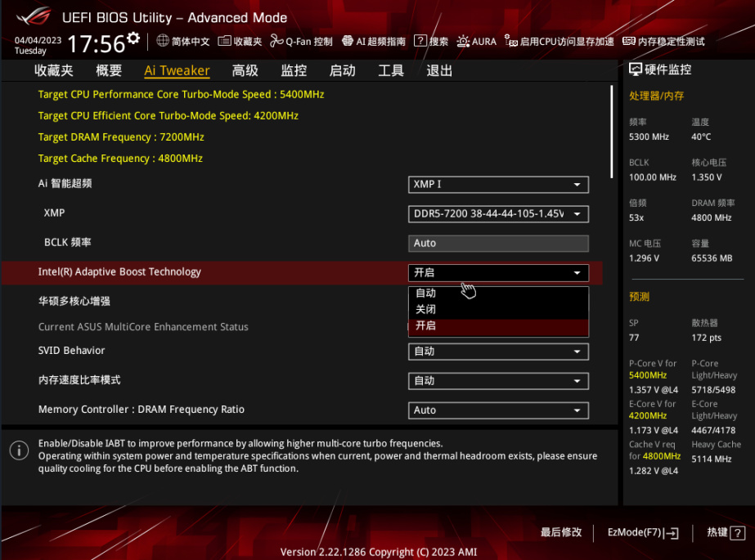The image size is (755, 560).
Task: Collapse Adaptive Boost Technology dropdown
Action: (498, 273)
